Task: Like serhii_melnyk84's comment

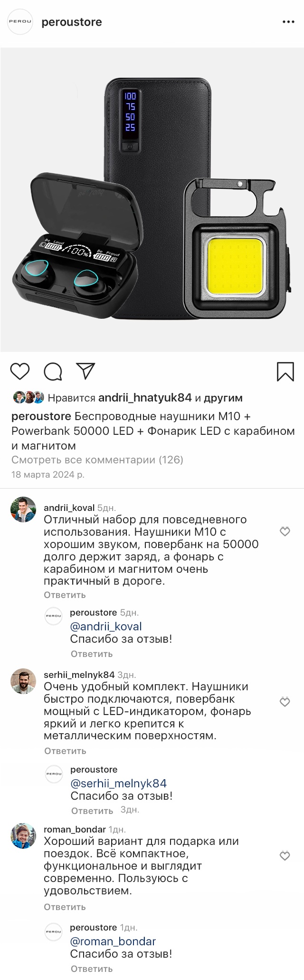Action: click(x=285, y=702)
